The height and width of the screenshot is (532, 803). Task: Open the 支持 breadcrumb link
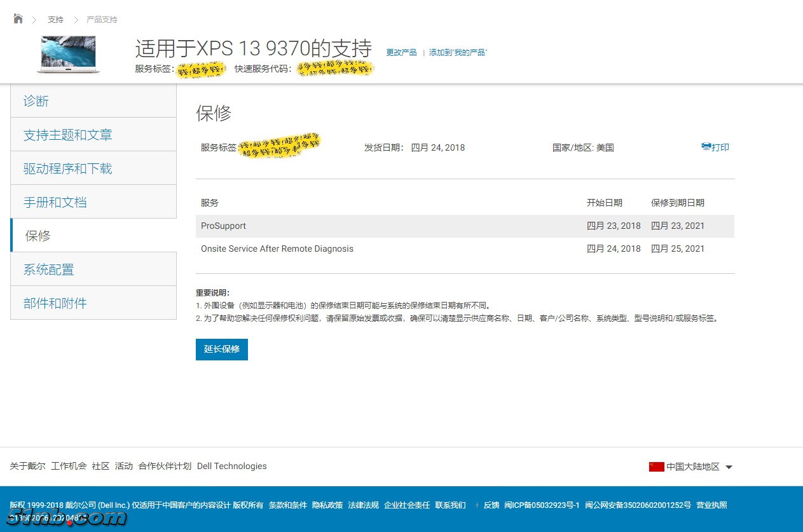[55, 20]
